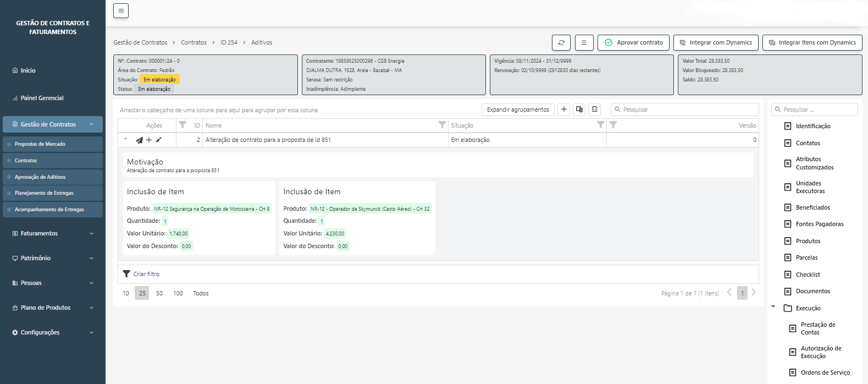This screenshot has height=384, width=868.
Task: Click the add plus button in grid toolbar
Action: [563, 109]
